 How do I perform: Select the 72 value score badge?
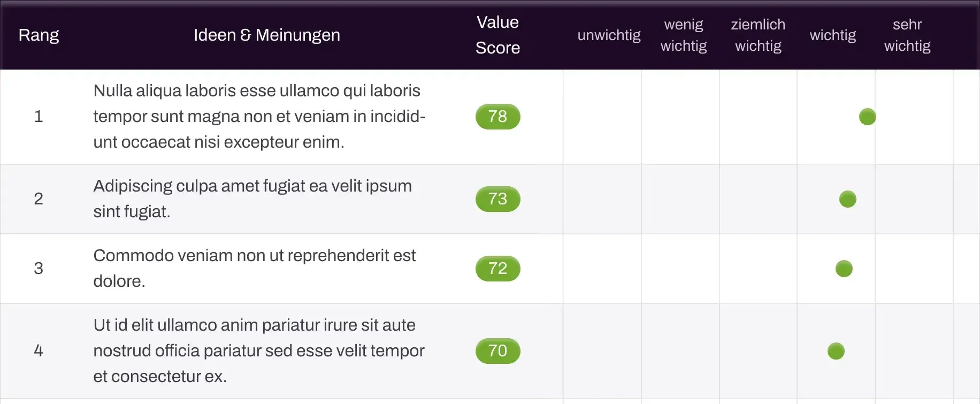coord(497,269)
